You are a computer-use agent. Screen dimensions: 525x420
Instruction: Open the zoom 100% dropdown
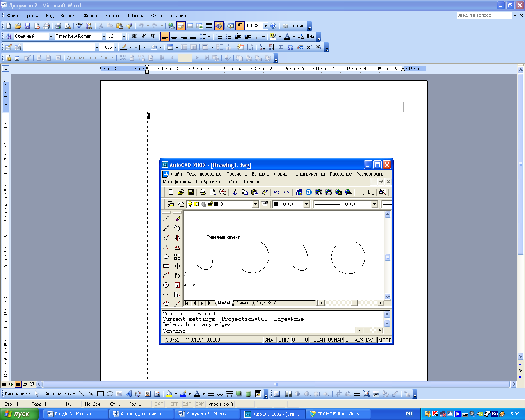click(x=265, y=26)
